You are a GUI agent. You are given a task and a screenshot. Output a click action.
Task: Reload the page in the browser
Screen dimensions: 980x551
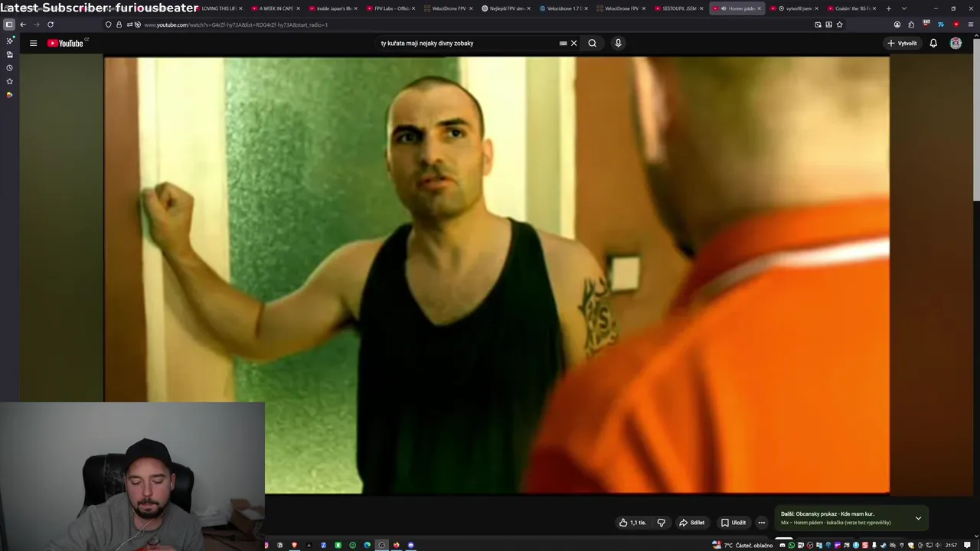[x=51, y=24]
